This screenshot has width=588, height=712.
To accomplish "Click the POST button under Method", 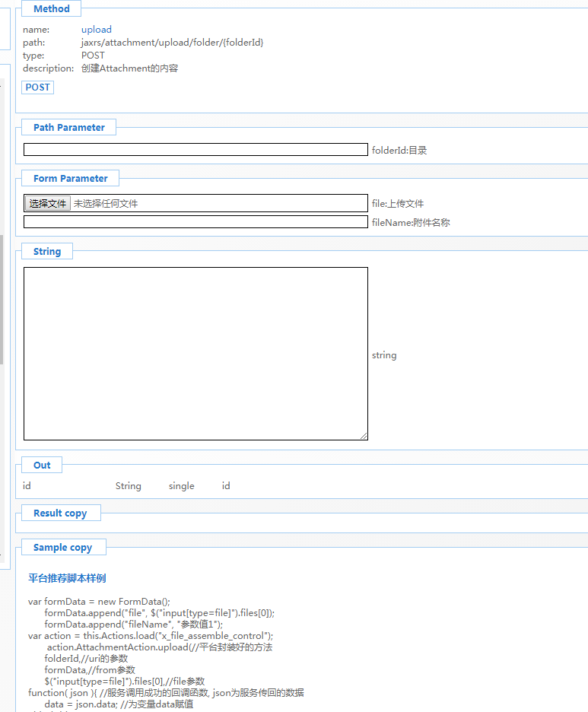I will (x=38, y=87).
